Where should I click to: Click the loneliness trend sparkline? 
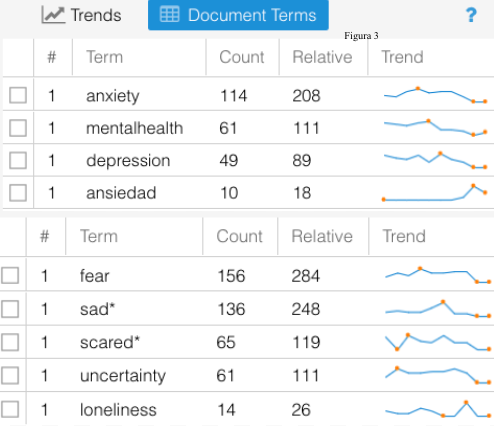pos(437,409)
